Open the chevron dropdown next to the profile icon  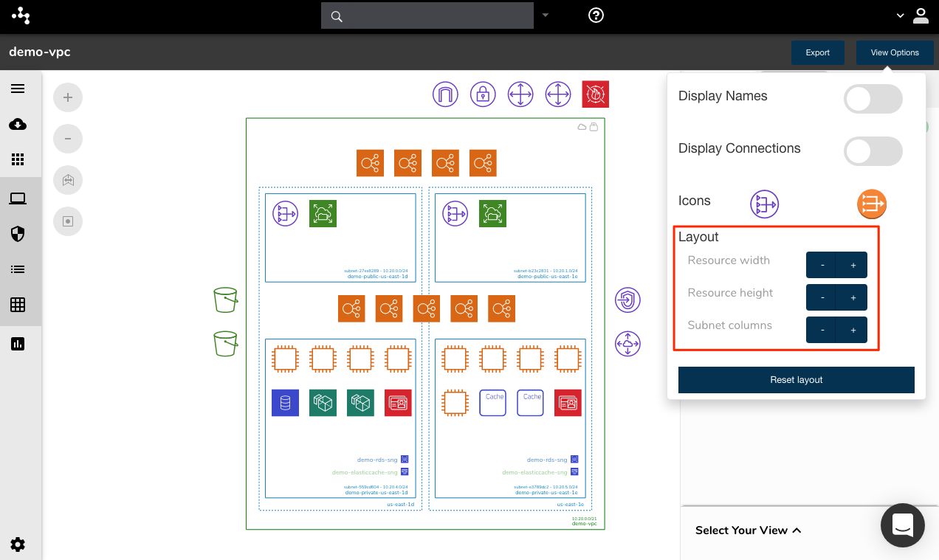(899, 15)
